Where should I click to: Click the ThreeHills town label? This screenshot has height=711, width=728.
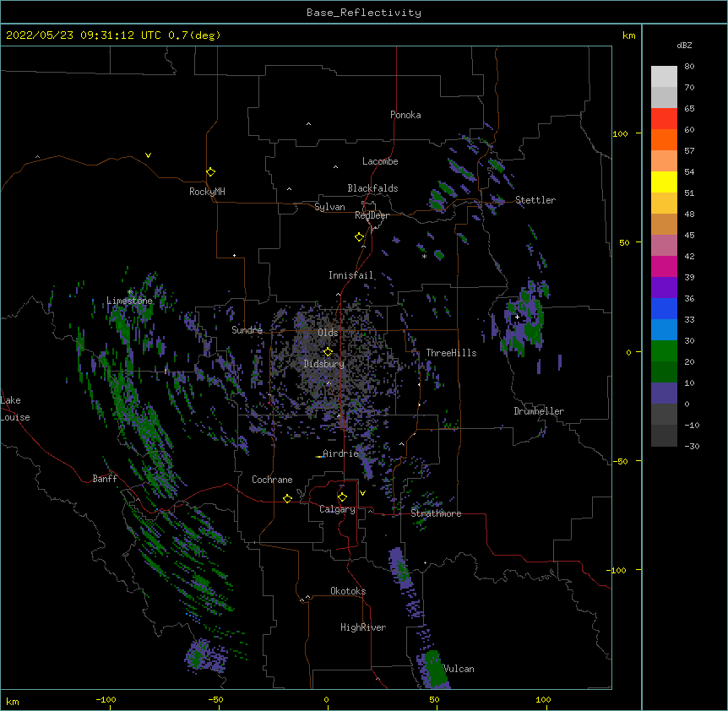click(x=451, y=353)
